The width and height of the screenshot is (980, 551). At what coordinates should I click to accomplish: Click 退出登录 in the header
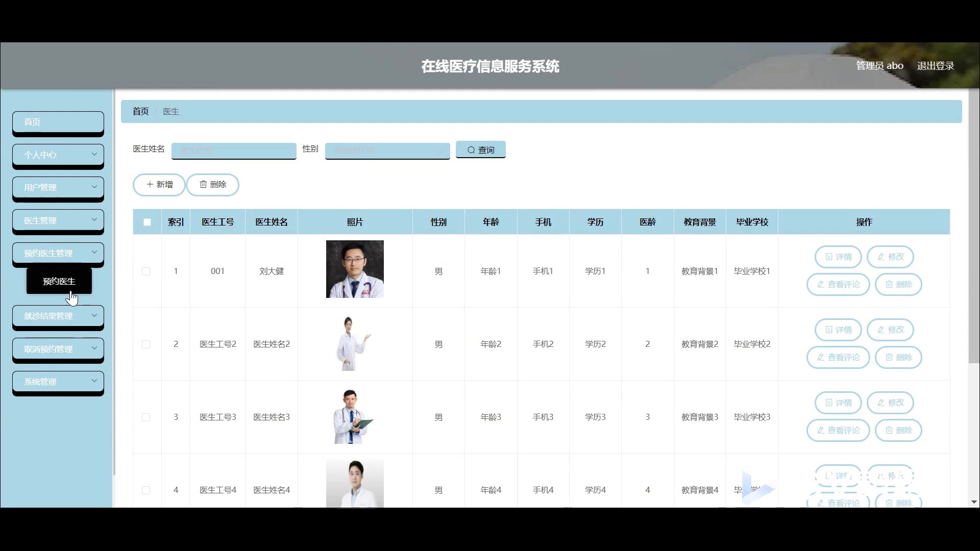[x=935, y=66]
